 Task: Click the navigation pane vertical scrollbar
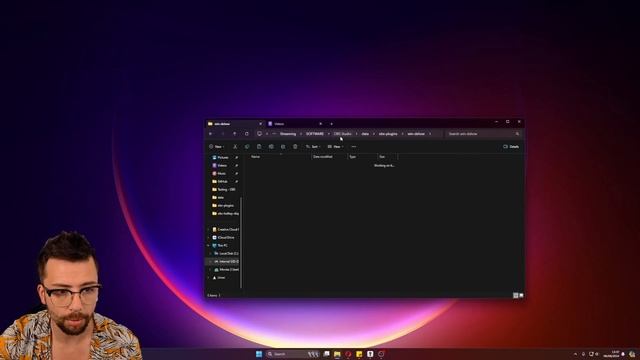coord(241,243)
